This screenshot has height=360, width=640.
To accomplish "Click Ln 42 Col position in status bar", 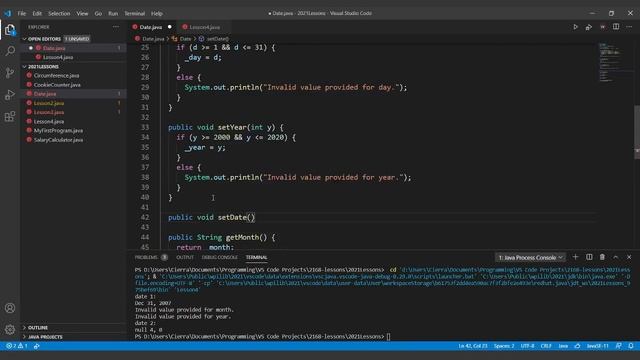I will click(473, 346).
